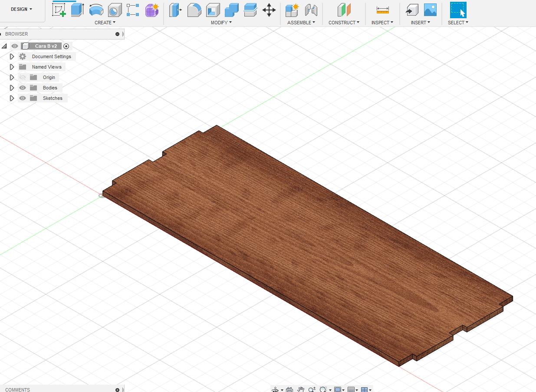
Task: Expand the Named Views folder
Action: click(x=12, y=67)
